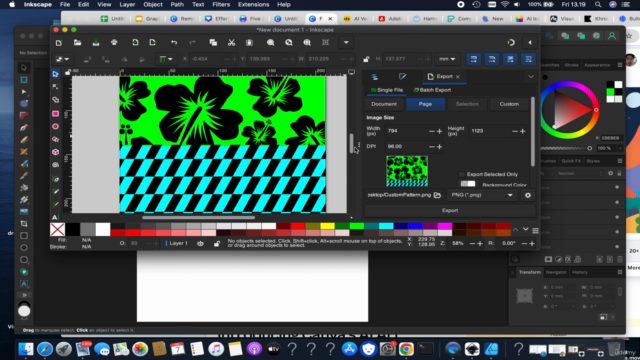Select the Custom export area button
This screenshot has width=640, height=360.
click(x=509, y=104)
